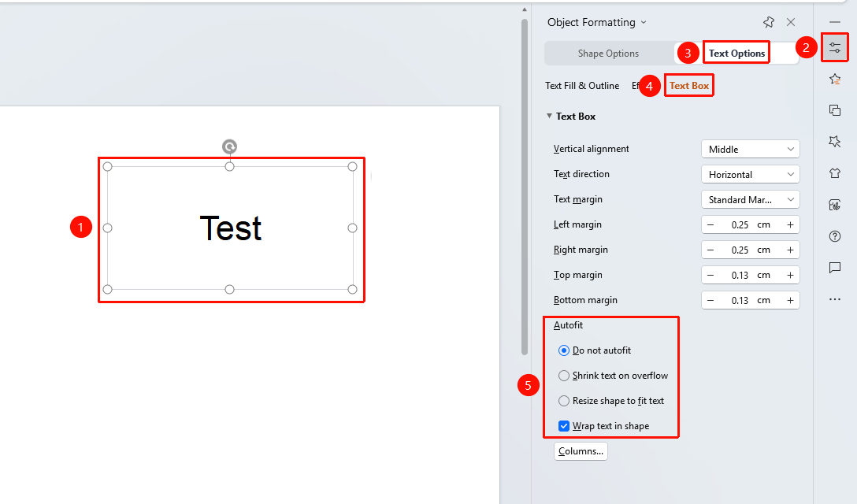Increase Top margin with plus button
The width and height of the screenshot is (857, 504).
pyautogui.click(x=790, y=275)
